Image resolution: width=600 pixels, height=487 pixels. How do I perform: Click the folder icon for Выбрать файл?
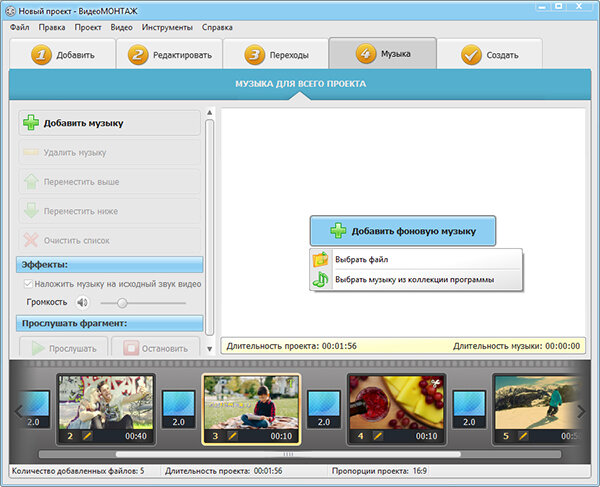[321, 259]
